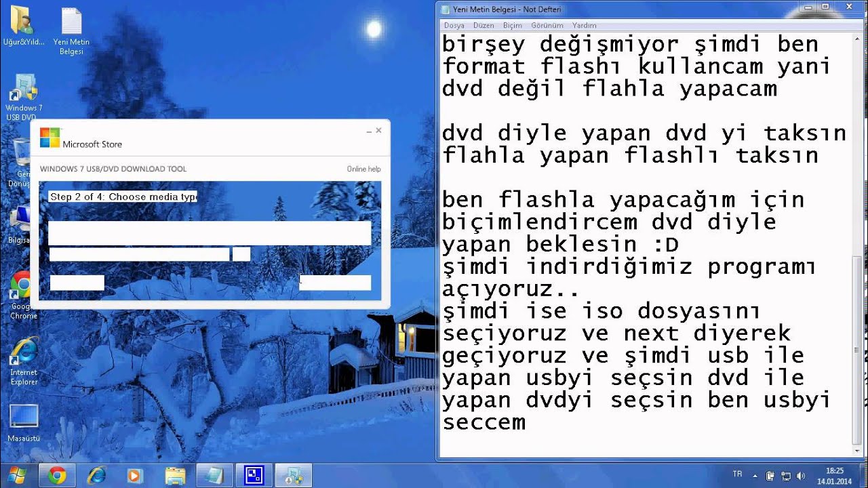Image resolution: width=868 pixels, height=488 pixels.
Task: Click "WINDOWS 7 USB/DVD DOWNLOAD TOOL" title text
Action: (x=113, y=169)
